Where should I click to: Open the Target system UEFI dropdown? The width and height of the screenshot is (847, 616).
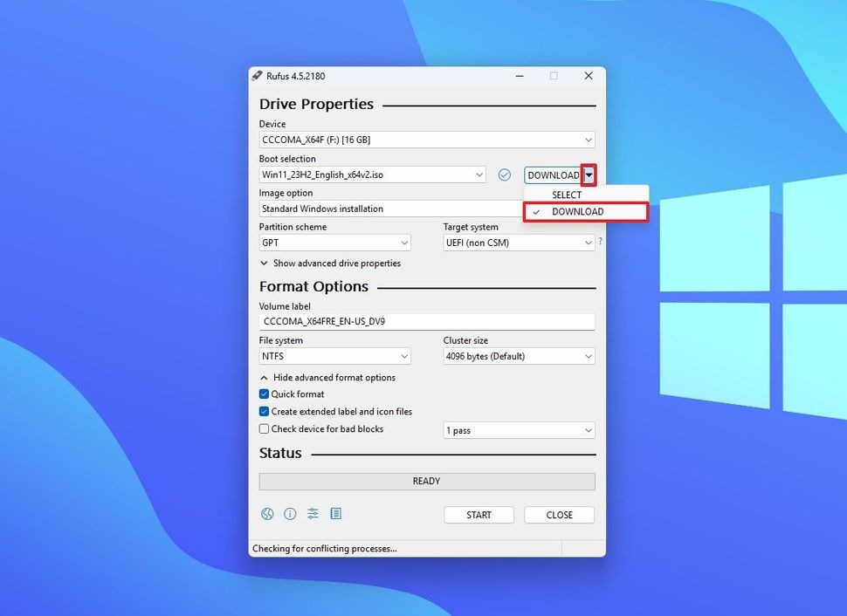[x=519, y=243]
